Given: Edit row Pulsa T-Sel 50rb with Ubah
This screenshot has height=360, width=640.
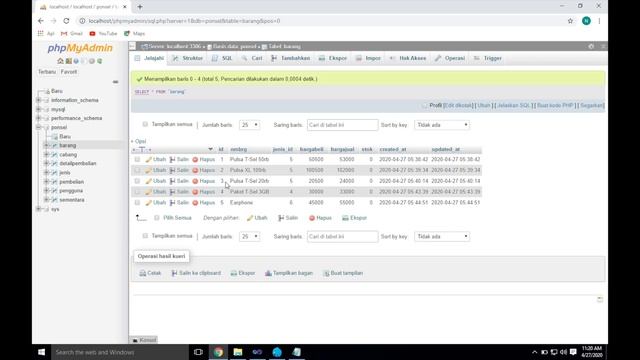Looking at the screenshot, I should pyautogui.click(x=156, y=159).
